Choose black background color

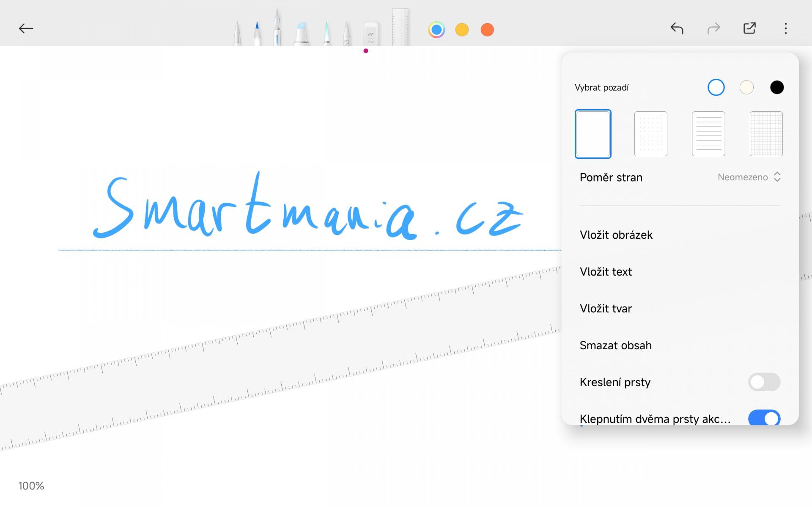pyautogui.click(x=777, y=87)
